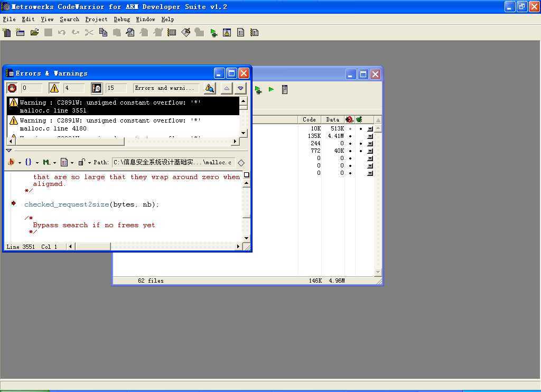This screenshot has height=392, width=541.
Task: Click the Paste toolbar icon
Action: [x=117, y=33]
